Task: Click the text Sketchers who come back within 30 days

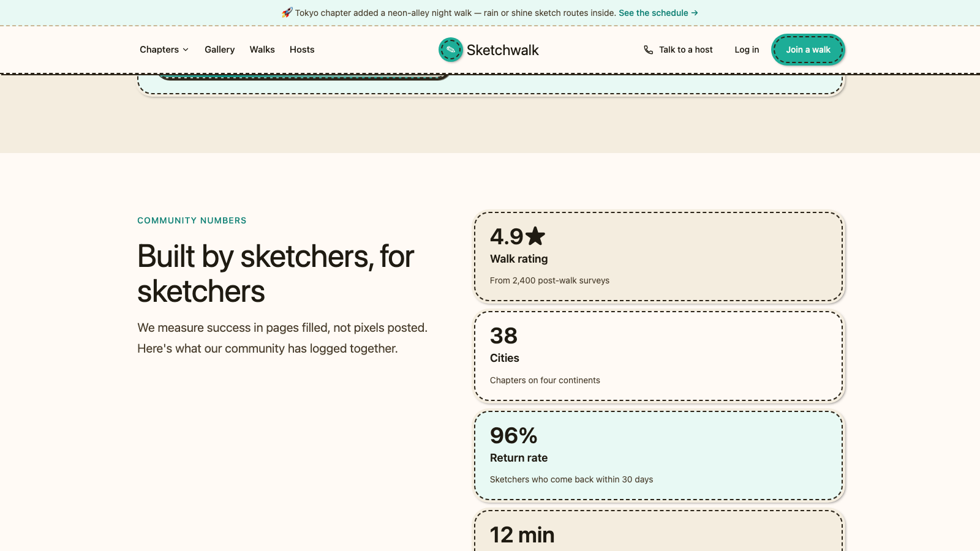Action: coord(571,479)
